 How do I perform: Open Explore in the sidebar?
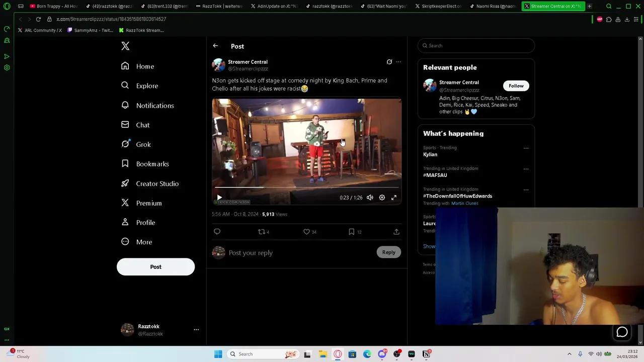(139, 86)
